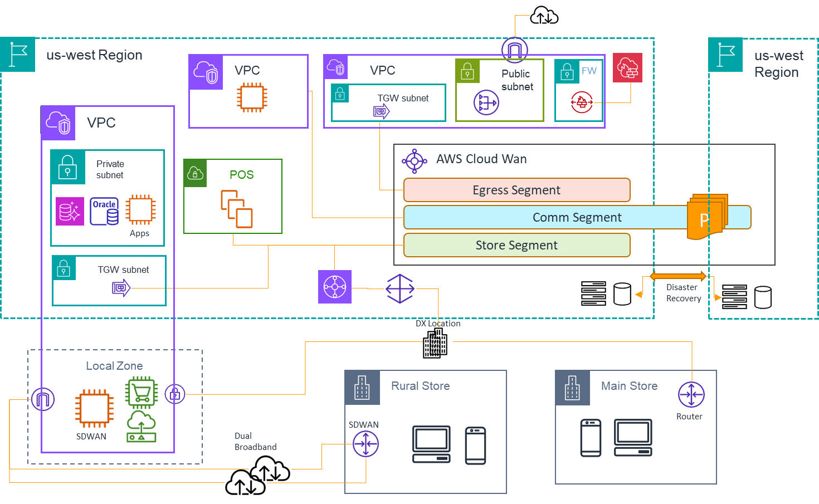Click the server rack icon in the disaster recovery region

point(734,297)
